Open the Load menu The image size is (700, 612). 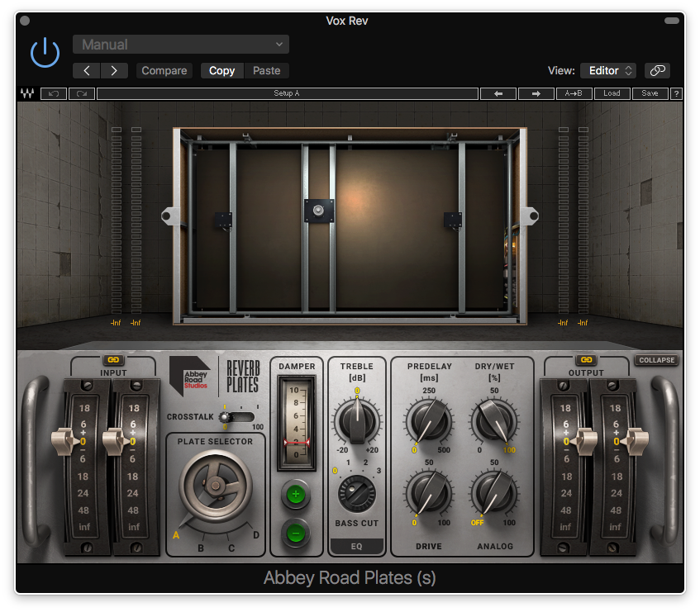click(612, 93)
